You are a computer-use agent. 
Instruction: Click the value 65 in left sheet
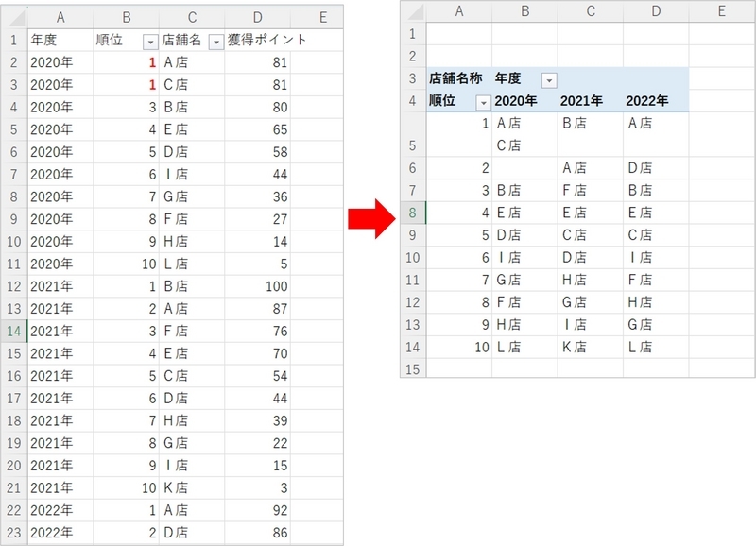coord(257,129)
